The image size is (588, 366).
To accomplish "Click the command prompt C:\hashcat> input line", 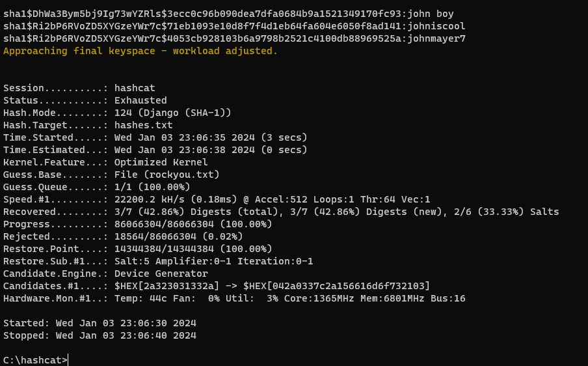I will 36,360.
